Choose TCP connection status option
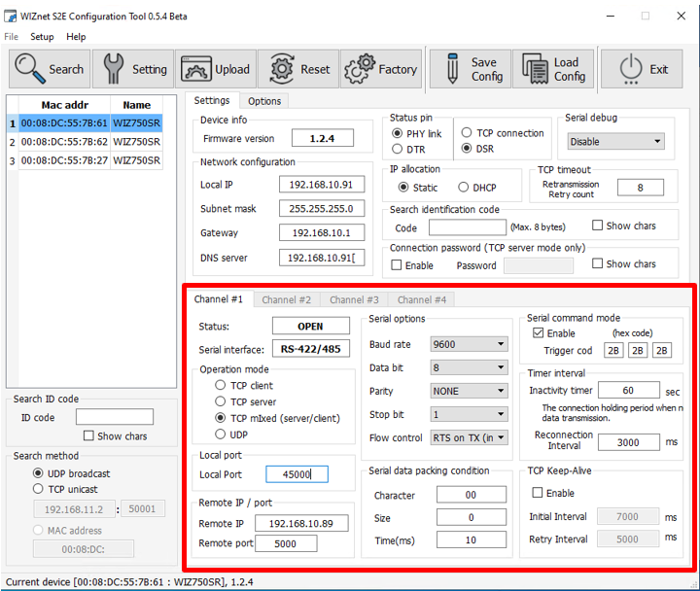 tap(467, 132)
